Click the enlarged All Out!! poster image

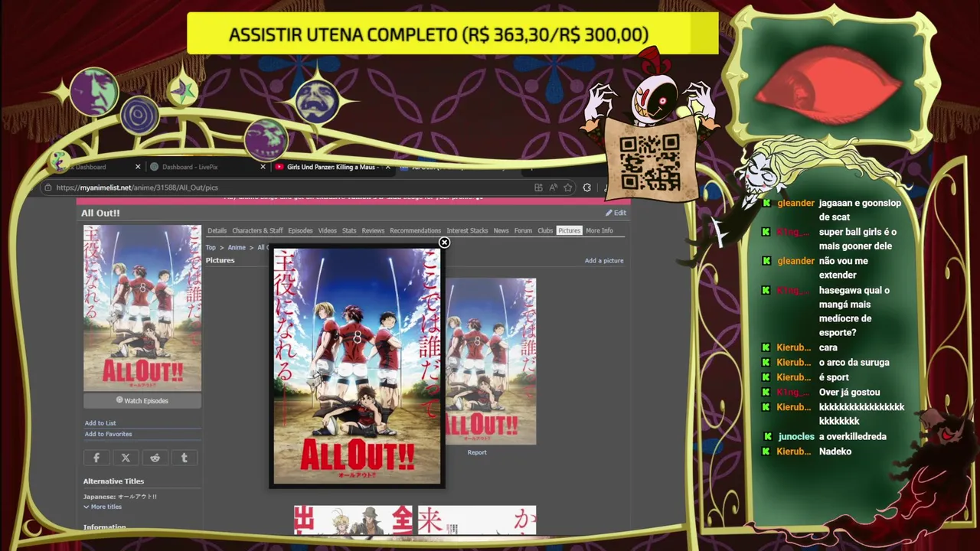[358, 366]
